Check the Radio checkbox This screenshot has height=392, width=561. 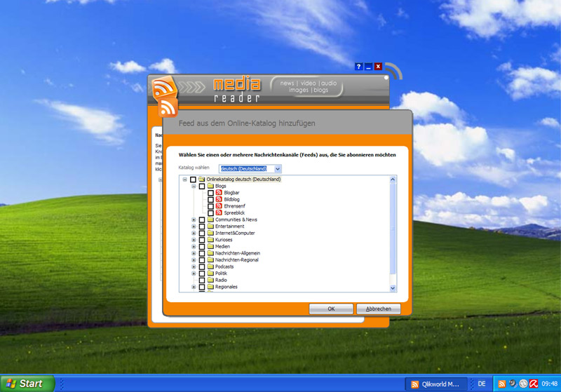(x=202, y=280)
